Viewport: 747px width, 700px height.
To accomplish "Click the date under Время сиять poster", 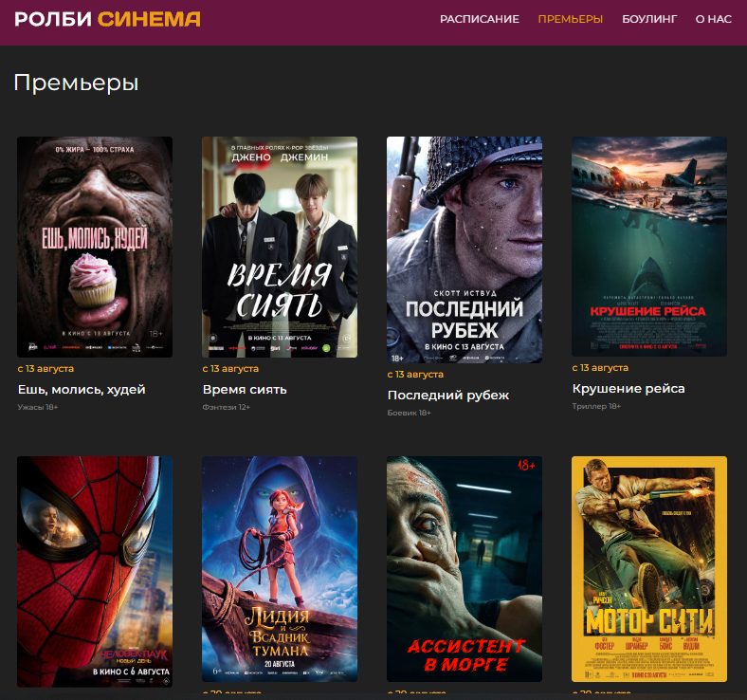I will coord(230,369).
